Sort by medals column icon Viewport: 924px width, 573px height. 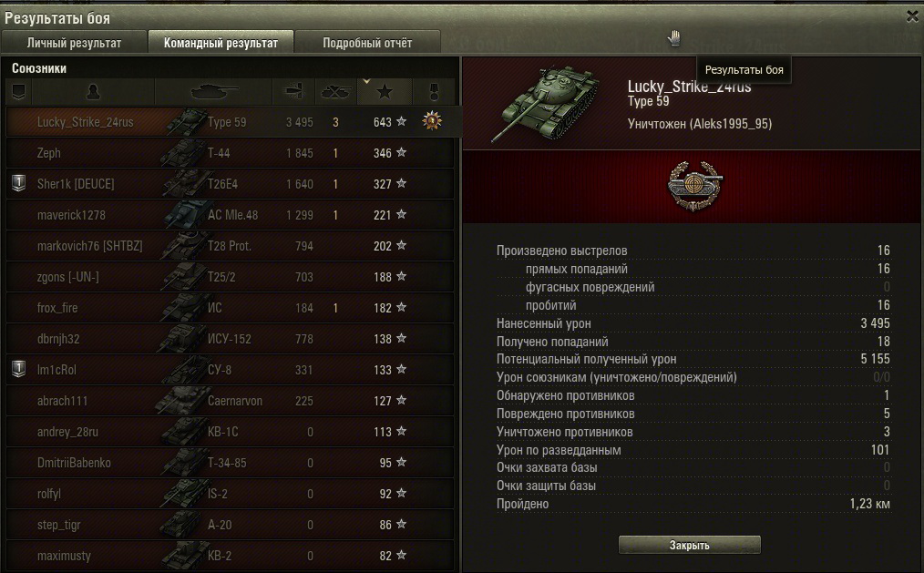click(x=434, y=92)
